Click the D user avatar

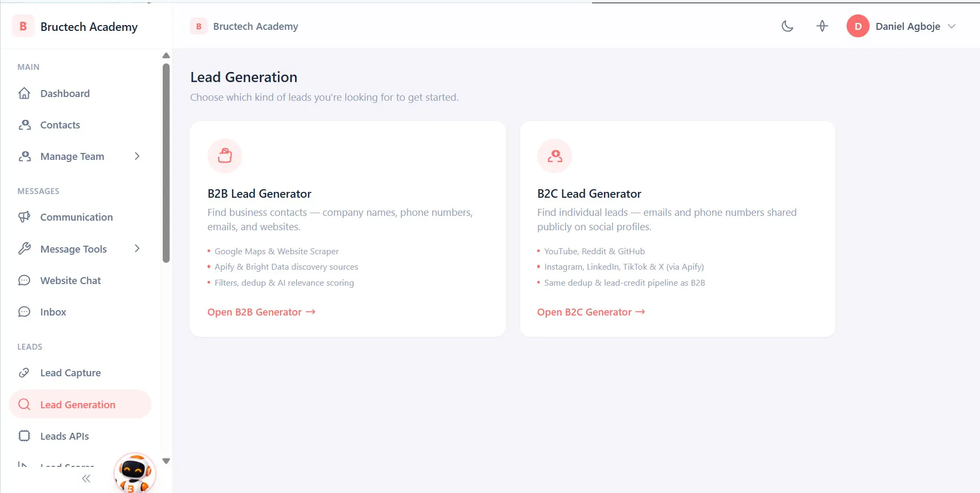[x=858, y=26]
